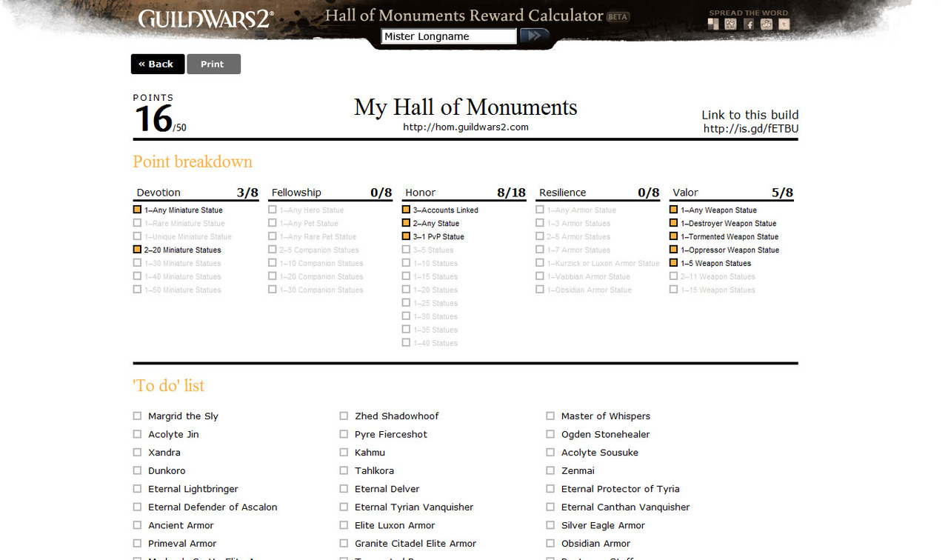Check 1–15 Weapon Statues
948x560 pixels.
[x=674, y=290]
